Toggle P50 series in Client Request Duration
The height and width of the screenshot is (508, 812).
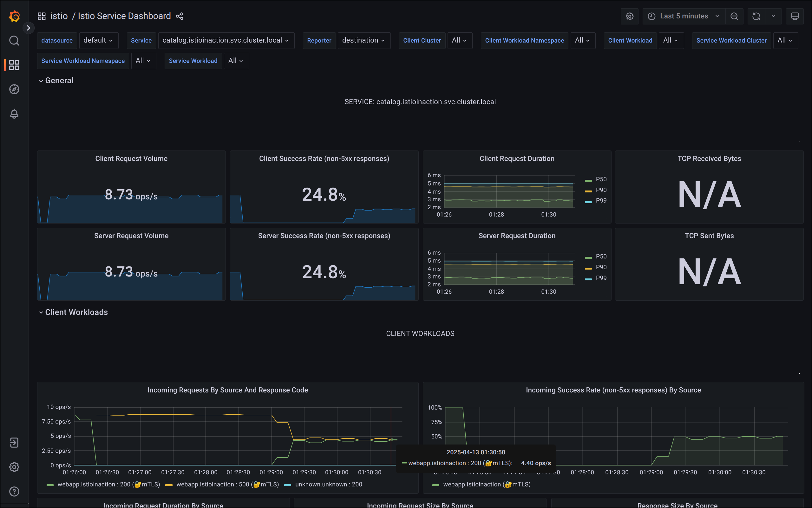[x=601, y=179]
